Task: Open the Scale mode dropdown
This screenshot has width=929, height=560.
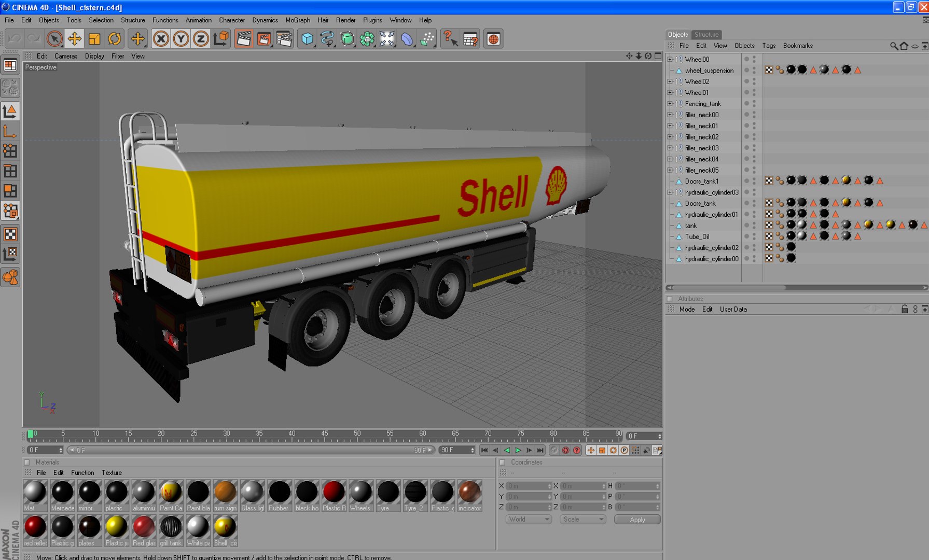Action: pos(583,520)
